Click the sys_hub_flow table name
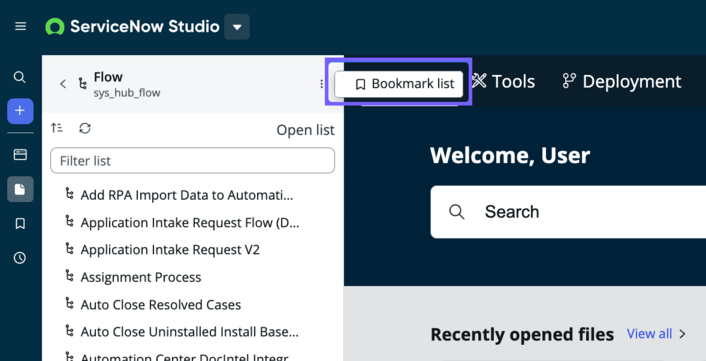 pyautogui.click(x=127, y=94)
